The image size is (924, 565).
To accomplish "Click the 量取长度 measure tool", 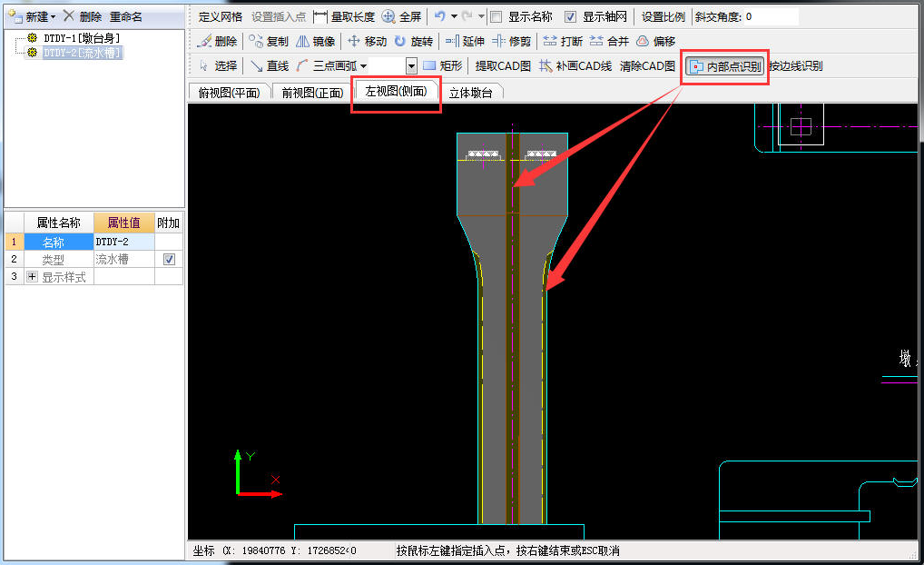I will click(344, 16).
